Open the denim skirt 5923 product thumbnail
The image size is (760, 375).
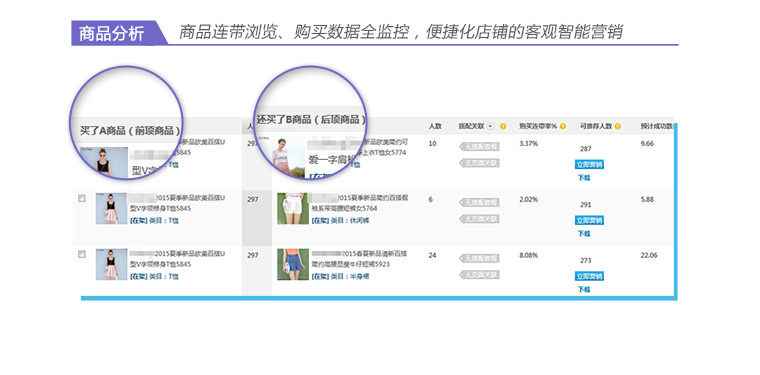tap(293, 265)
